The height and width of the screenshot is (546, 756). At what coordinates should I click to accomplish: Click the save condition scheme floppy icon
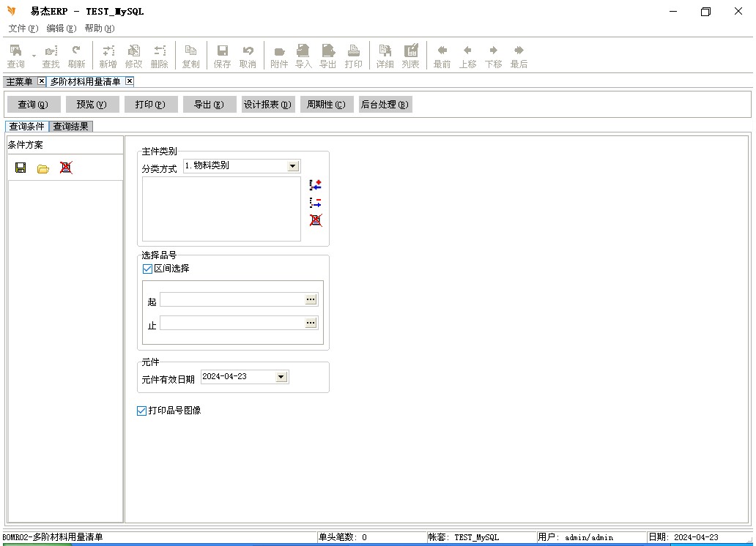click(21, 168)
